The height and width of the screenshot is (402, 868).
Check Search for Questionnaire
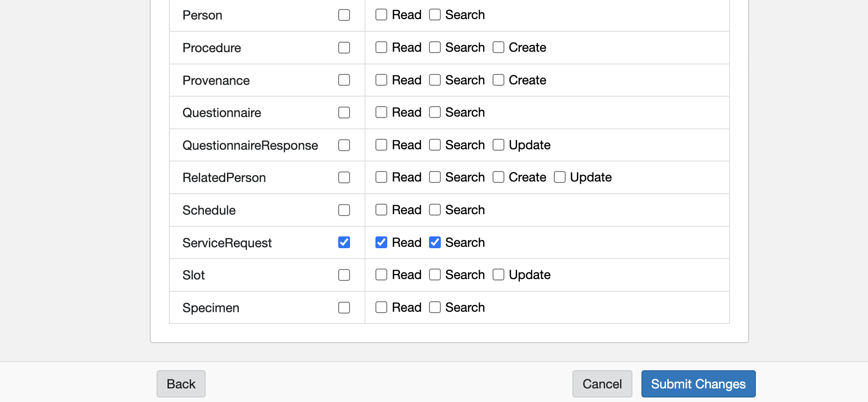pyautogui.click(x=435, y=112)
